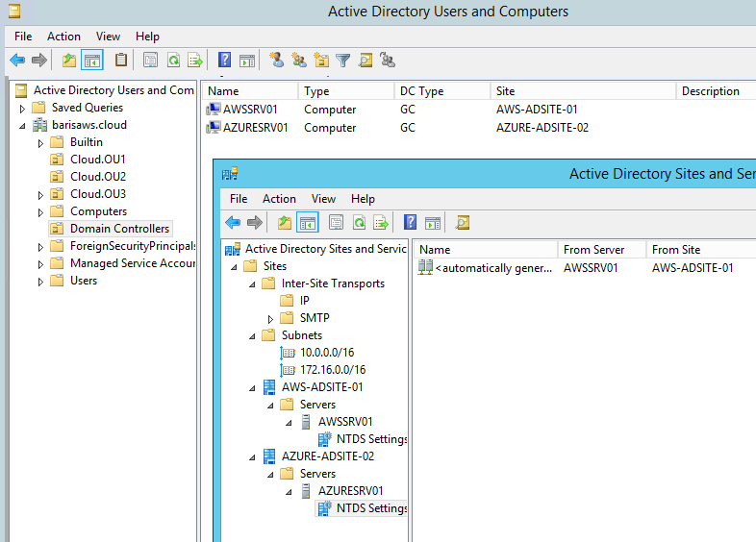Select NTDS Settings under AWSSRV01

371,439
